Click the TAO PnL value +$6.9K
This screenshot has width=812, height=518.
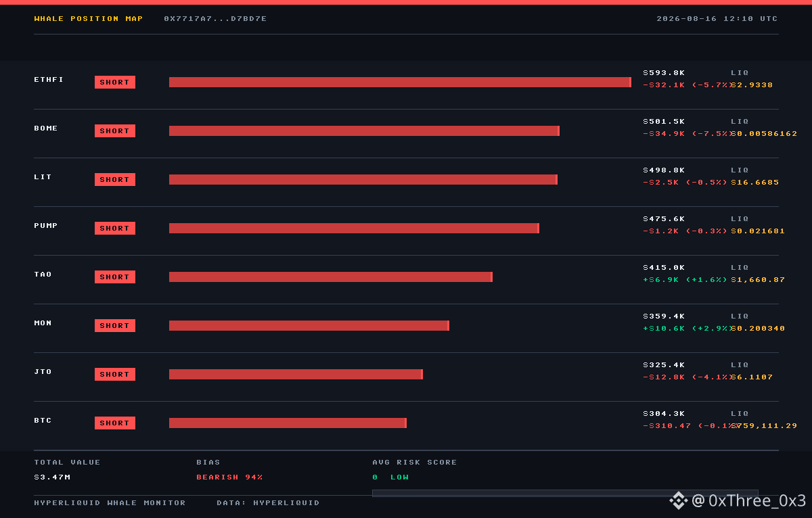click(661, 280)
